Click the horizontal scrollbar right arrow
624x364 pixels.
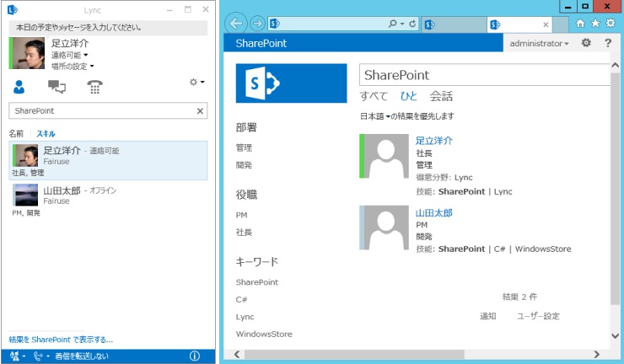[x=596, y=354]
